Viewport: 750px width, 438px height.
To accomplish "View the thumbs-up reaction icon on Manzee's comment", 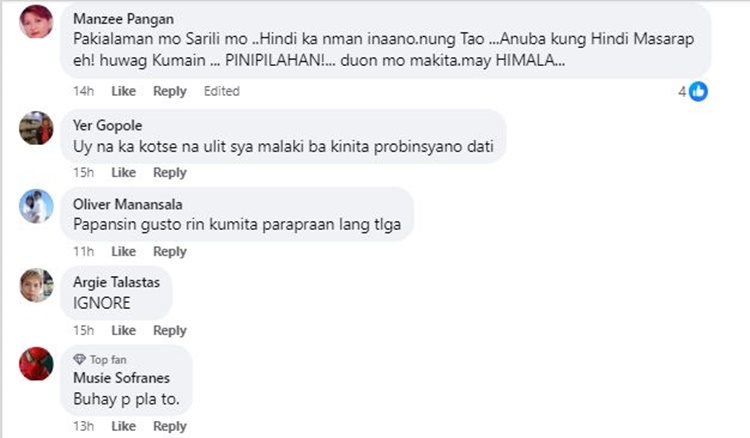I will point(698,91).
